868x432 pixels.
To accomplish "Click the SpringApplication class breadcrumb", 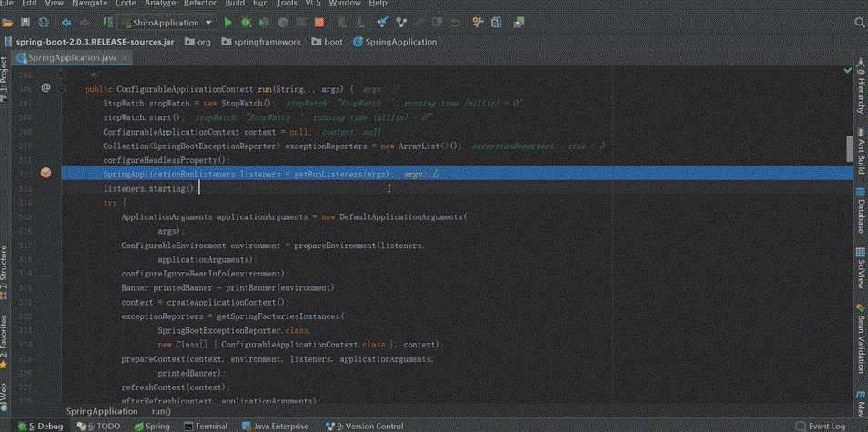I will (395, 42).
